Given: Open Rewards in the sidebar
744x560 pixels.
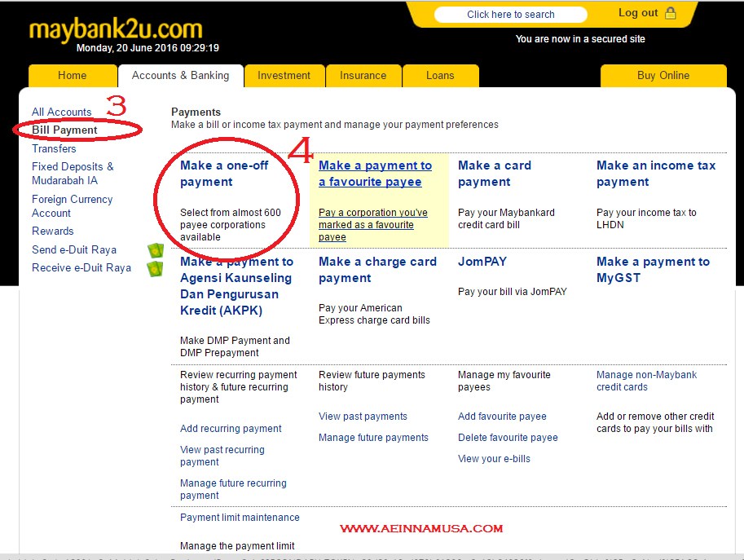Looking at the screenshot, I should [53, 231].
